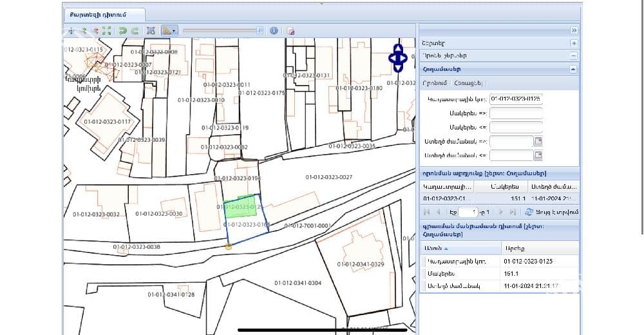The image size is (644, 335).
Task: Click parcel label 01-012-0341-0329 on map
Action: (x=361, y=264)
